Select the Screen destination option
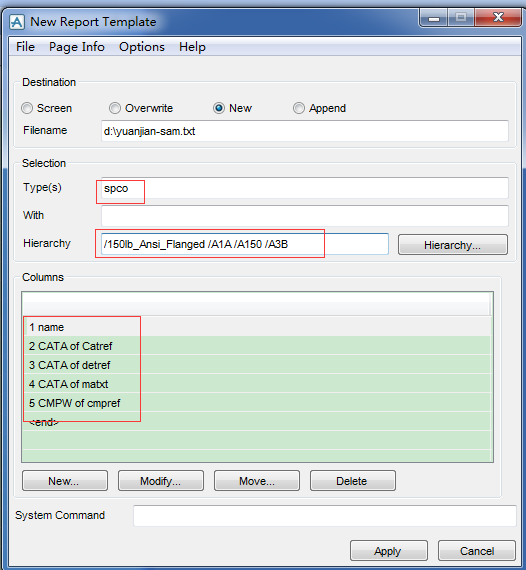This screenshot has height=570, width=526. coord(27,108)
